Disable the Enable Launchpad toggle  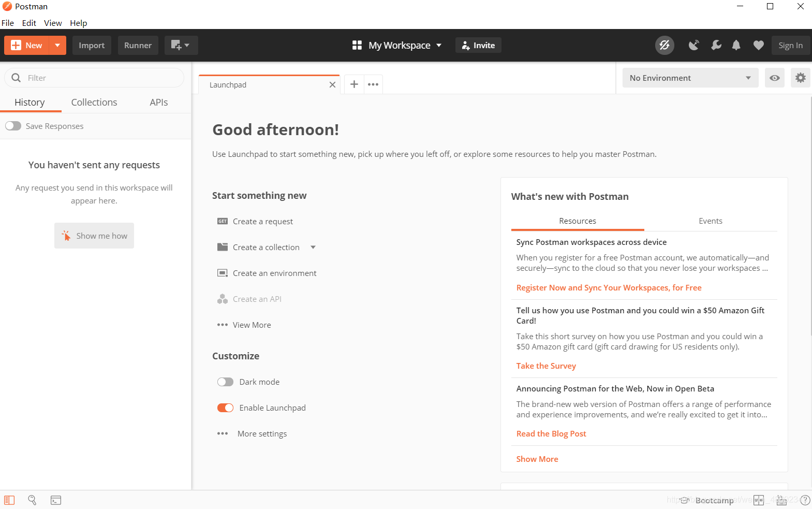(x=225, y=408)
